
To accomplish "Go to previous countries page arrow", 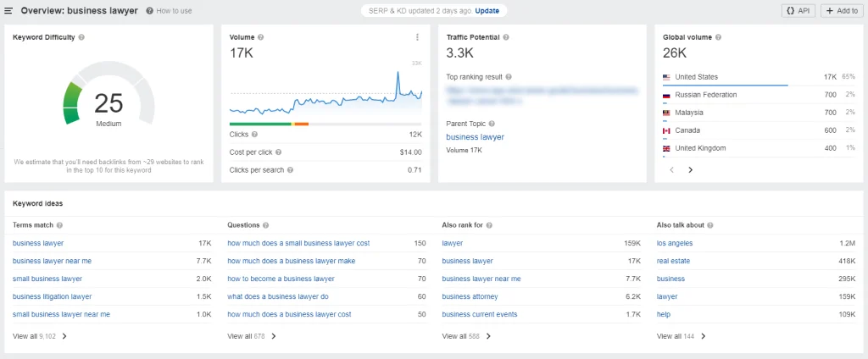I will point(672,170).
